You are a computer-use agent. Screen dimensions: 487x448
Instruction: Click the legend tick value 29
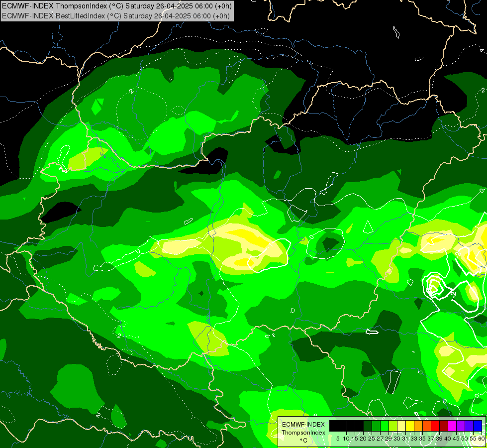pyautogui.click(x=389, y=439)
